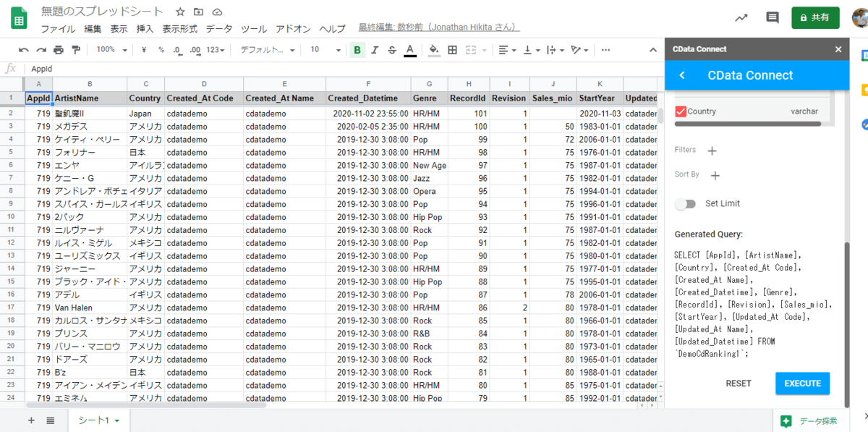This screenshot has height=432, width=868.
Task: Open text rotation dropdown
Action: click(579, 50)
